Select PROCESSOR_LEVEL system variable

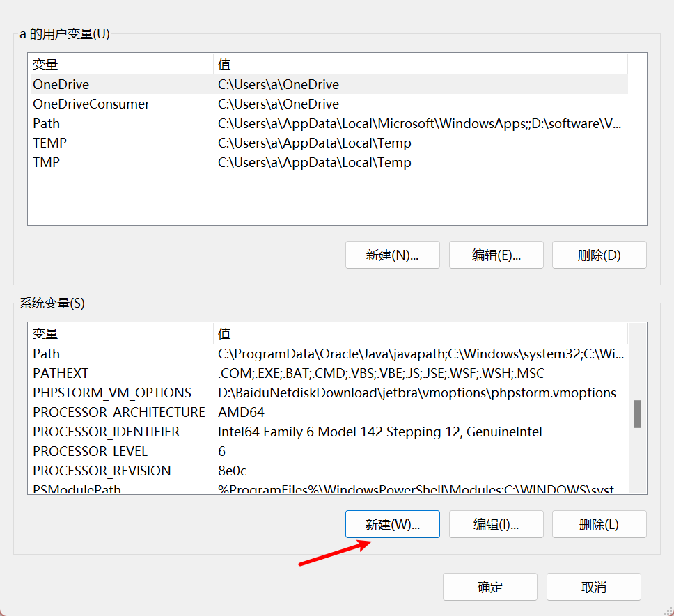click(x=330, y=451)
